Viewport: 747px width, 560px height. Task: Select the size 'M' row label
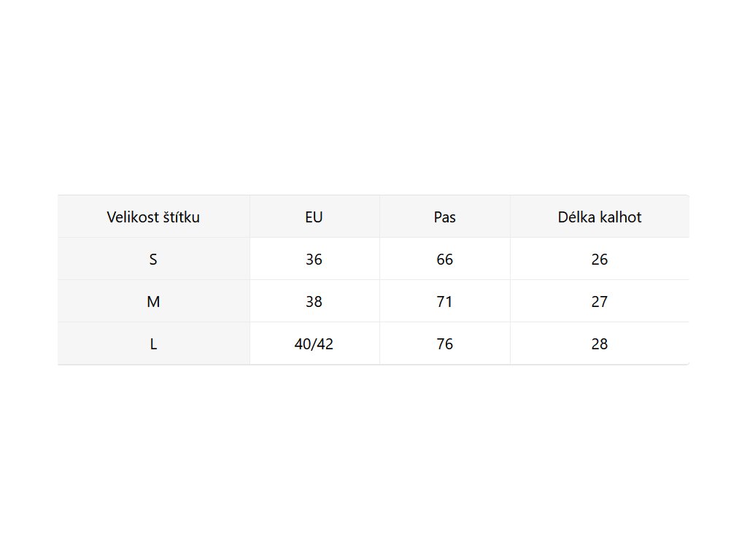[x=153, y=301]
